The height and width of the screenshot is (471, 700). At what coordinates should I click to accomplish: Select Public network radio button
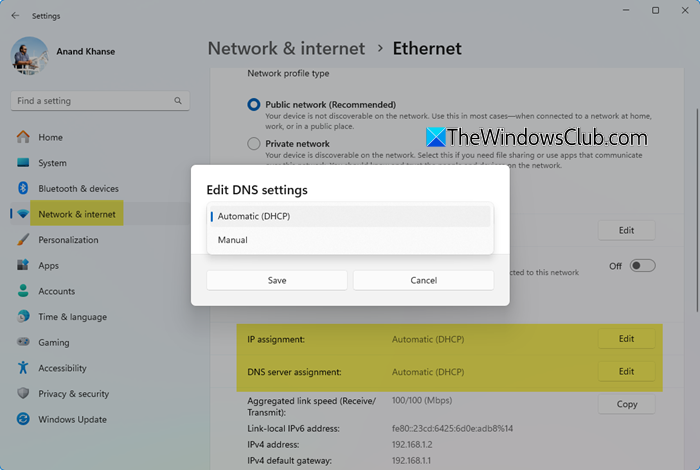[254, 104]
